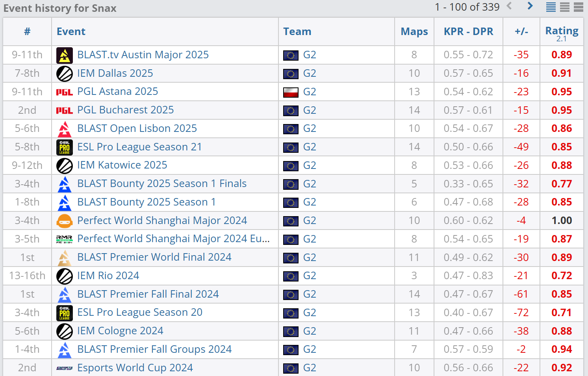Screen dimensions: 588x376
Task: Open PGL Bucharest 2025 event link
Action: (x=126, y=110)
